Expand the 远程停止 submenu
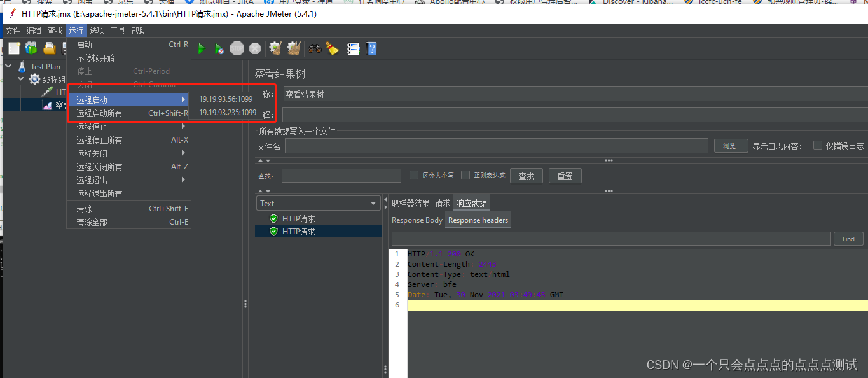The height and width of the screenshot is (378, 868). (x=129, y=127)
